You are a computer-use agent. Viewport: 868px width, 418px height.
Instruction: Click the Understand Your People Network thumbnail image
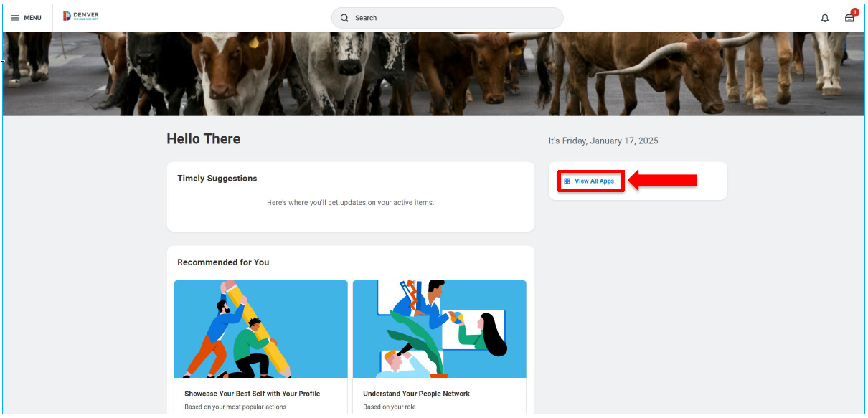click(x=439, y=329)
